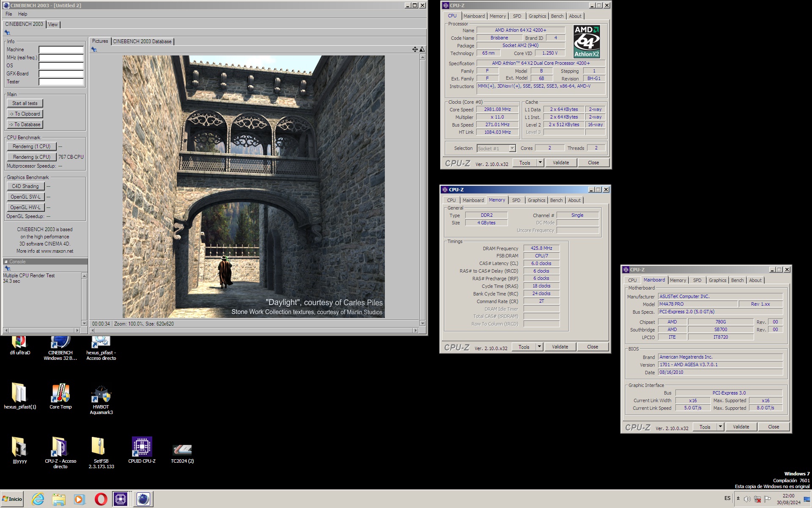Click the Daylight rendered picture
Image resolution: width=812 pixels, height=508 pixels.
tap(254, 187)
